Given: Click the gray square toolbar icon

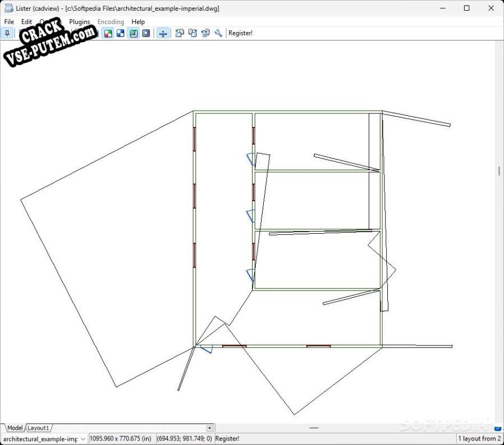Looking at the screenshot, I should [x=146, y=33].
